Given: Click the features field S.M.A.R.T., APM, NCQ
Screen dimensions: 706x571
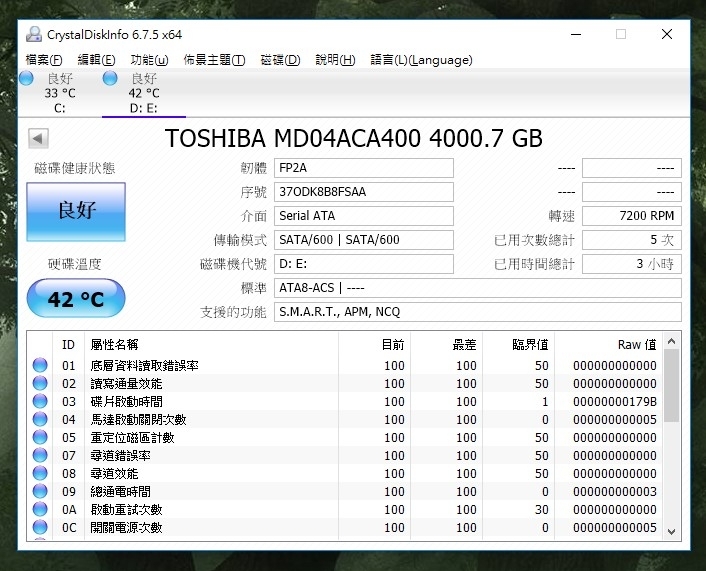Looking at the screenshot, I should [478, 312].
